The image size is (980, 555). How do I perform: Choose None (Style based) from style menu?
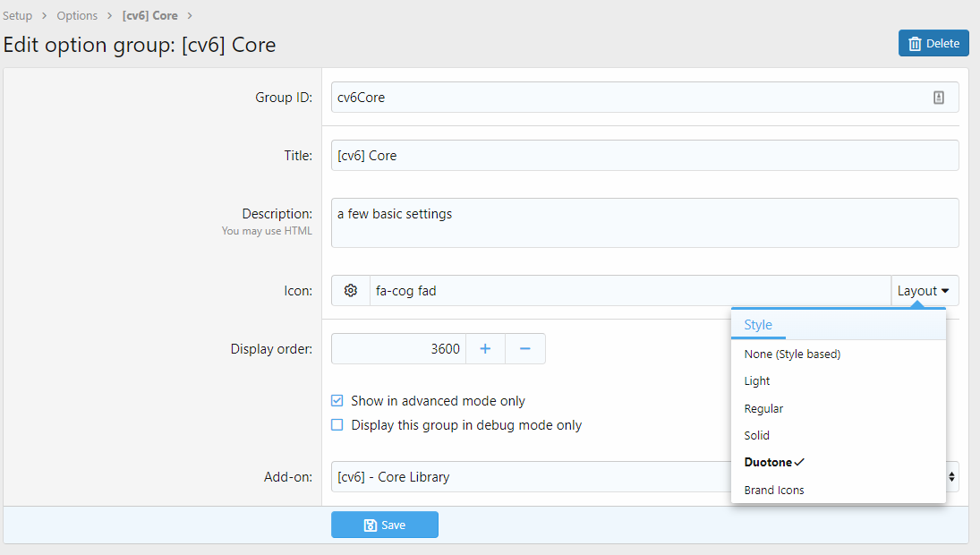(x=792, y=354)
